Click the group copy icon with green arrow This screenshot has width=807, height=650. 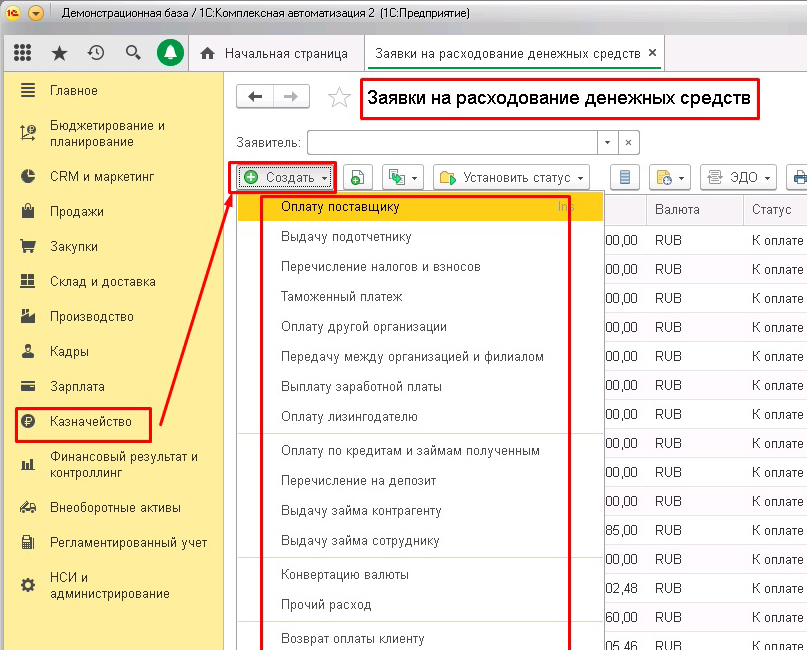pyautogui.click(x=394, y=176)
